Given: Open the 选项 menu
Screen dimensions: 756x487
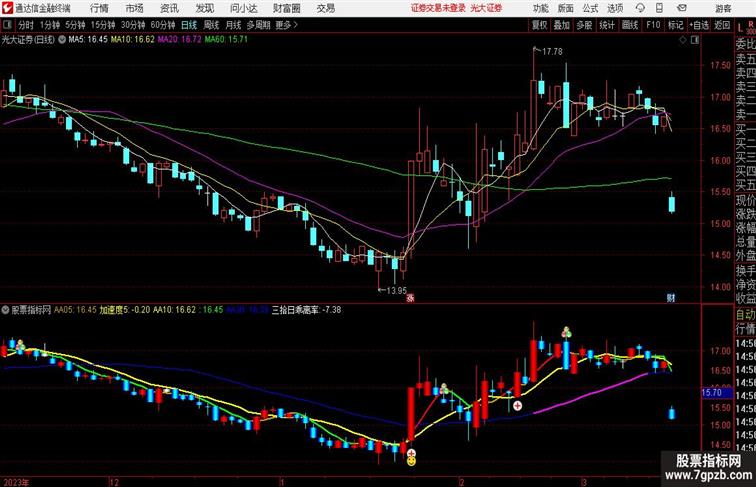Looking at the screenshot, I should (615, 8).
